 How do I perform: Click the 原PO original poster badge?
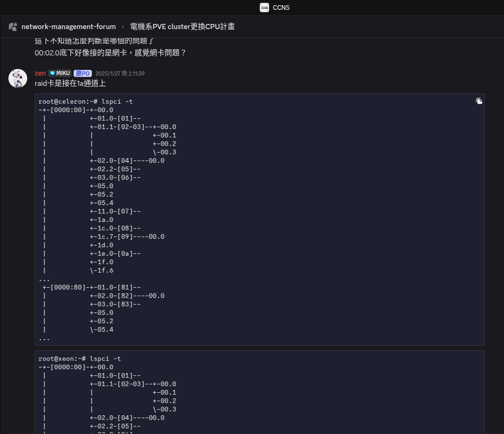pos(83,74)
